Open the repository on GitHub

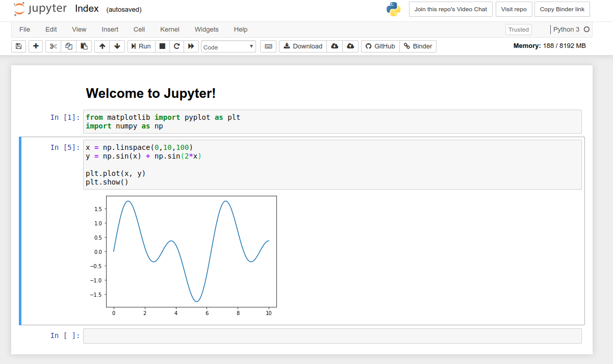tap(379, 46)
